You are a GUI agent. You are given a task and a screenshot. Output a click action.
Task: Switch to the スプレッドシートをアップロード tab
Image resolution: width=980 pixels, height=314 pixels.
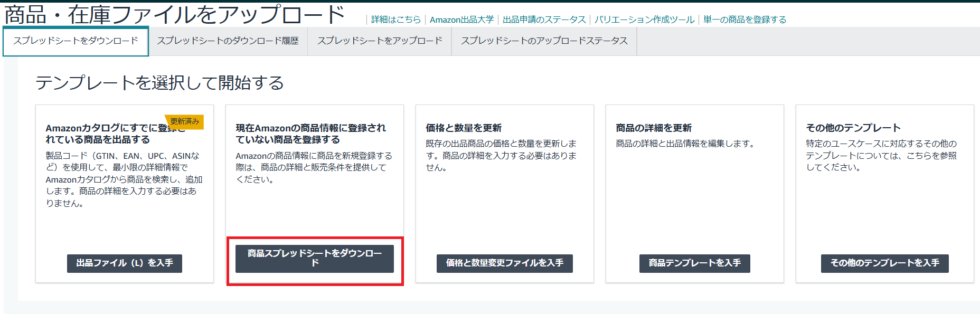[x=380, y=41]
